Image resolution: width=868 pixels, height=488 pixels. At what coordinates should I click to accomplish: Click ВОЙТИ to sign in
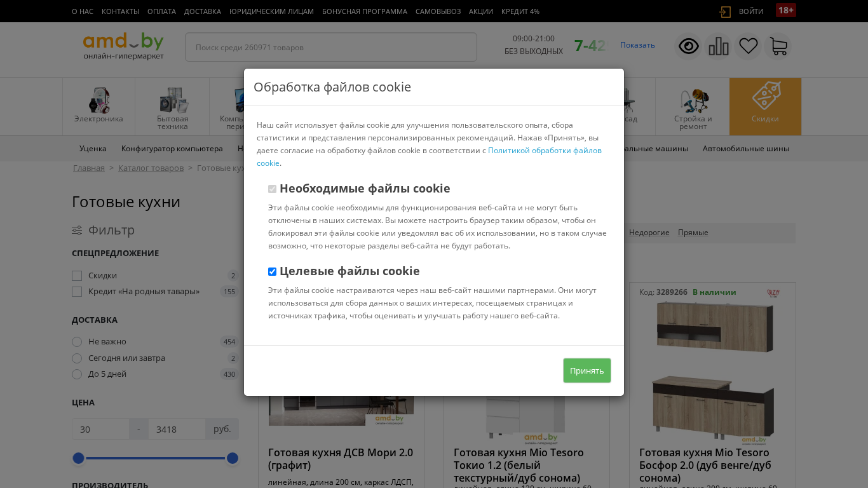[x=751, y=11]
